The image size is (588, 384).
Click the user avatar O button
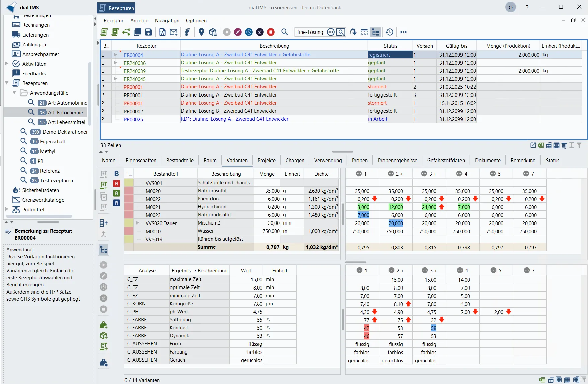(x=510, y=7)
